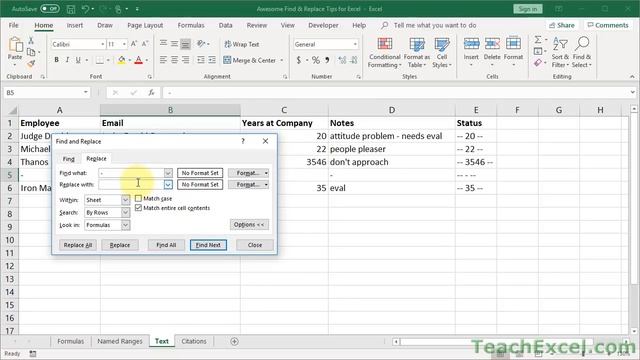Click the Find Next button
Viewport: 640px width, 360px height.
pos(208,245)
